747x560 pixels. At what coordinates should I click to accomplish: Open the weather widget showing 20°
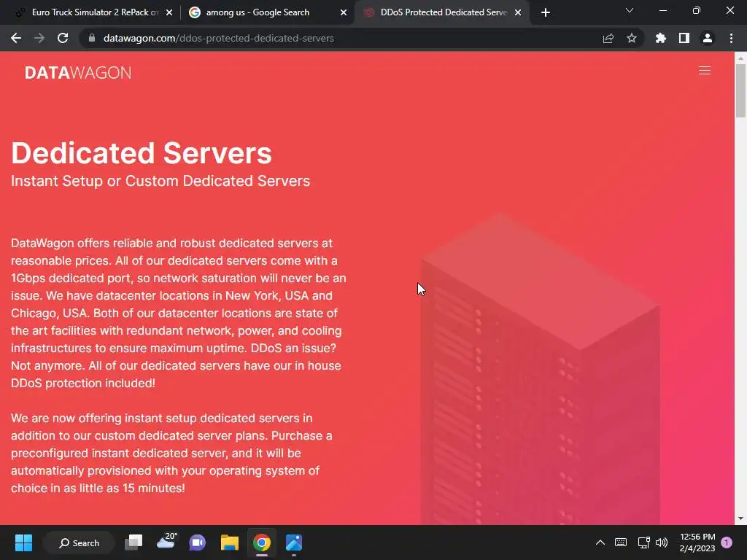[x=166, y=542]
